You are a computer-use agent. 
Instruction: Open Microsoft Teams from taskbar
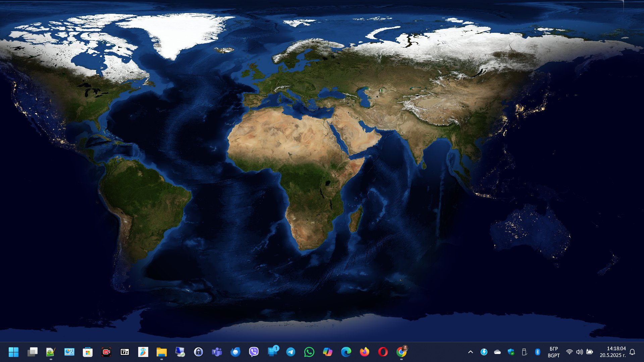(x=217, y=352)
